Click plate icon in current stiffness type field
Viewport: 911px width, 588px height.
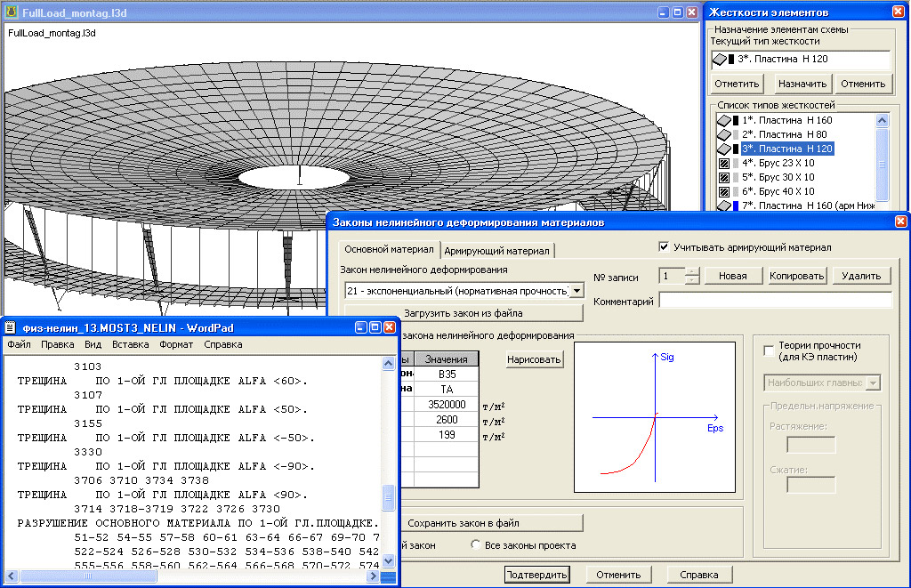[722, 60]
